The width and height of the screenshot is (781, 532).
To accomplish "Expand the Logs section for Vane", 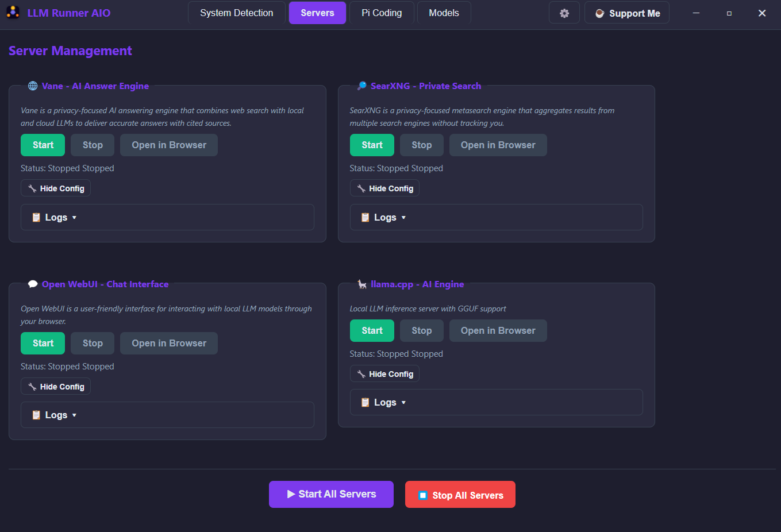I will (167, 217).
